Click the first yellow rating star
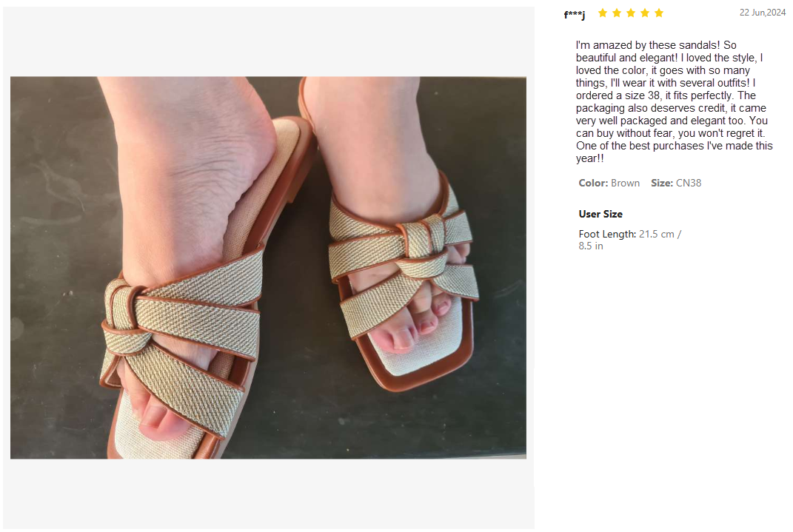The height and width of the screenshot is (532, 793). 603,13
